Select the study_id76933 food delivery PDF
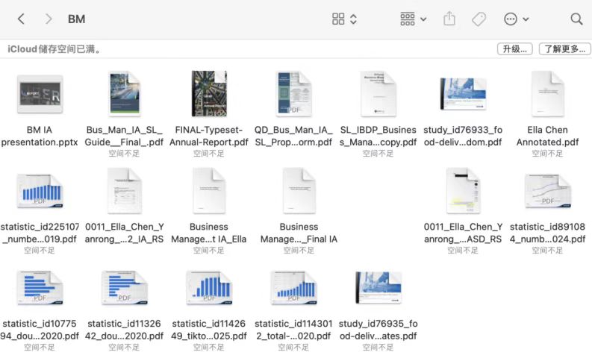 pos(463,94)
